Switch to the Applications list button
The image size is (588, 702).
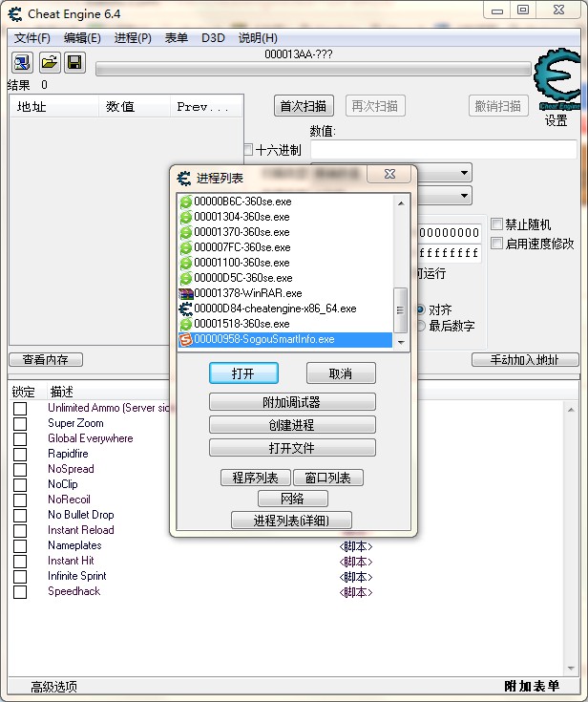click(256, 478)
